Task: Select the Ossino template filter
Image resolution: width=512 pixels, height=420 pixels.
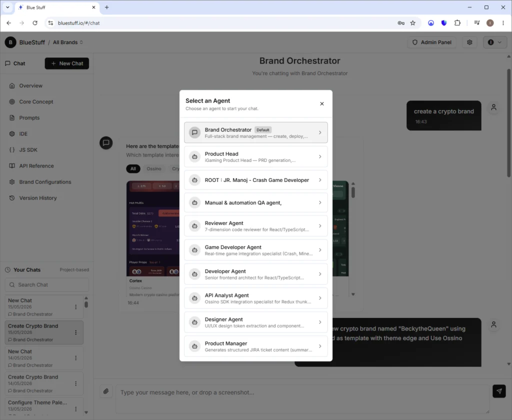Action: [154, 169]
